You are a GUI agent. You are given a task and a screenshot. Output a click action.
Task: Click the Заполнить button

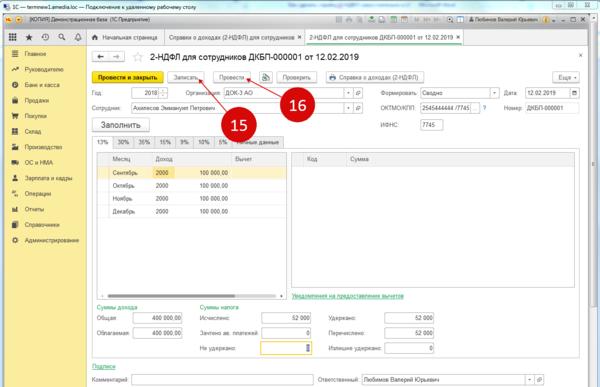point(121,125)
